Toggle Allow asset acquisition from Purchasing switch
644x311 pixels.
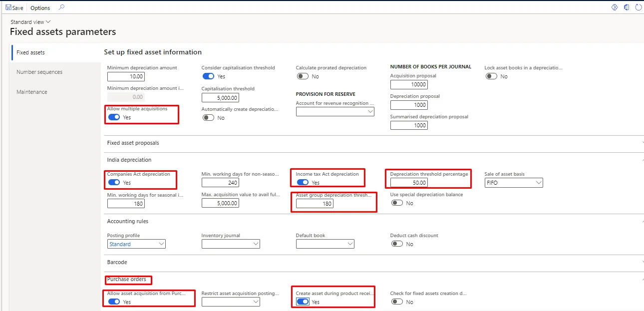coord(114,302)
